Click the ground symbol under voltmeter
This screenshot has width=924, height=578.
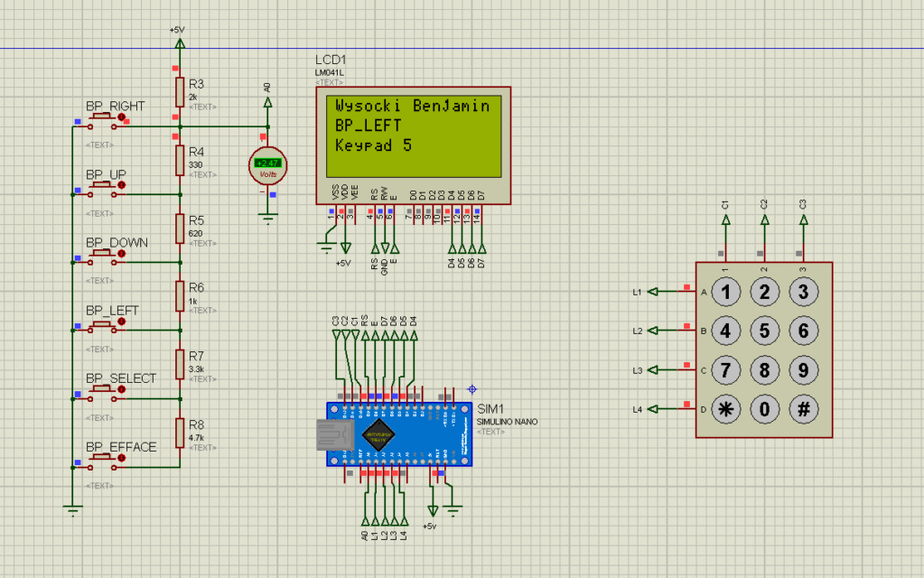coord(267,219)
